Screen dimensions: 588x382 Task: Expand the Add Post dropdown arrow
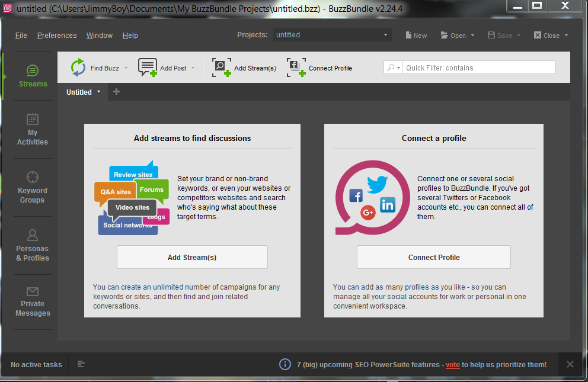[193, 68]
